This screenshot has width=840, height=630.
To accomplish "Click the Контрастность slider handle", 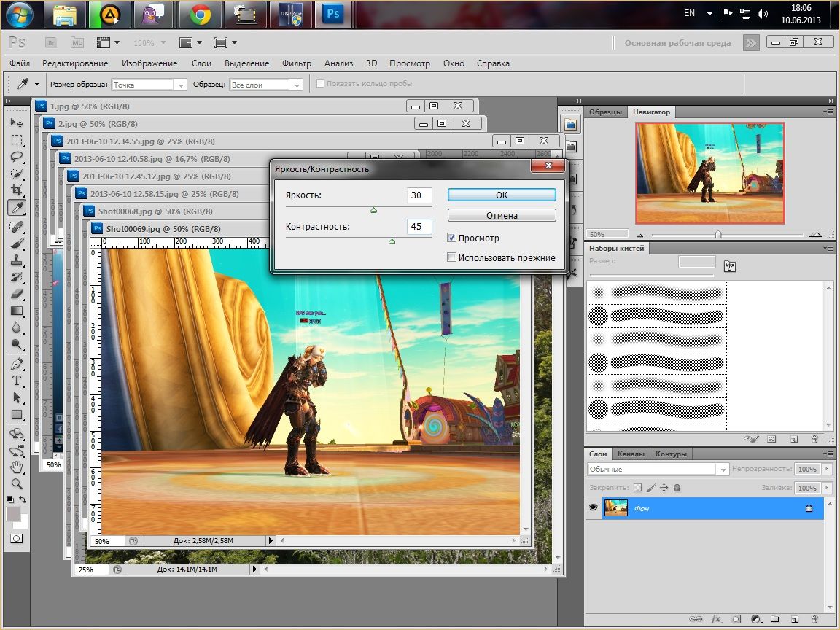I will (x=392, y=241).
